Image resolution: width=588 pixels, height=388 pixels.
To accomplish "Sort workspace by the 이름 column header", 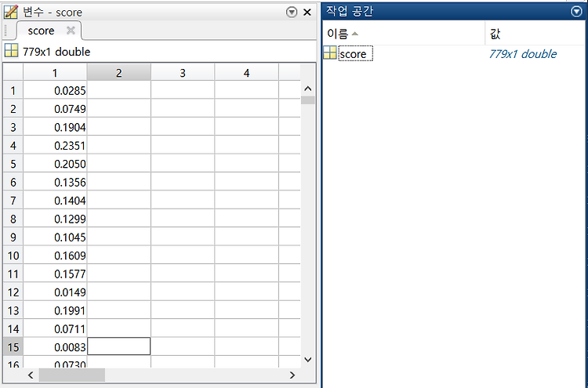I will pos(404,34).
